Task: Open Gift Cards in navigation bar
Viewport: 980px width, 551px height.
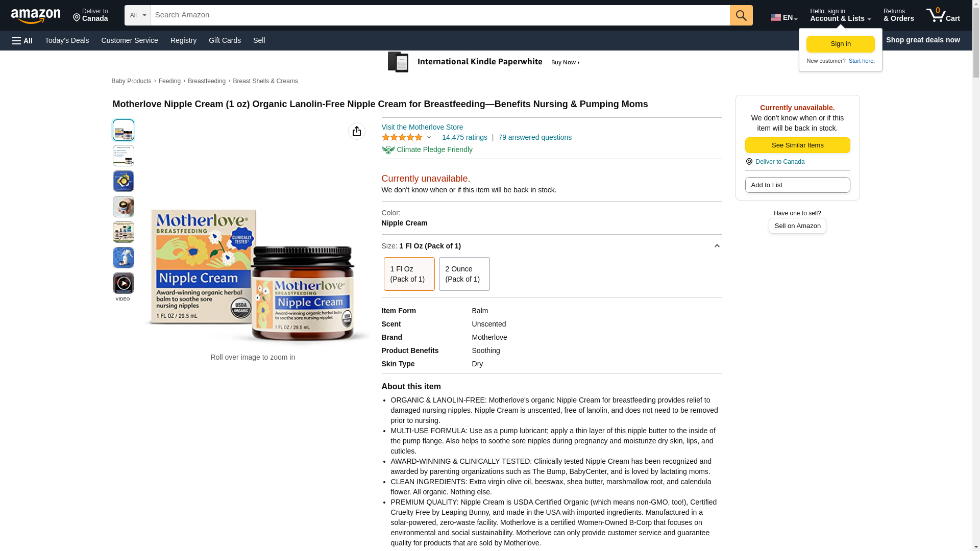Action: pos(225,40)
